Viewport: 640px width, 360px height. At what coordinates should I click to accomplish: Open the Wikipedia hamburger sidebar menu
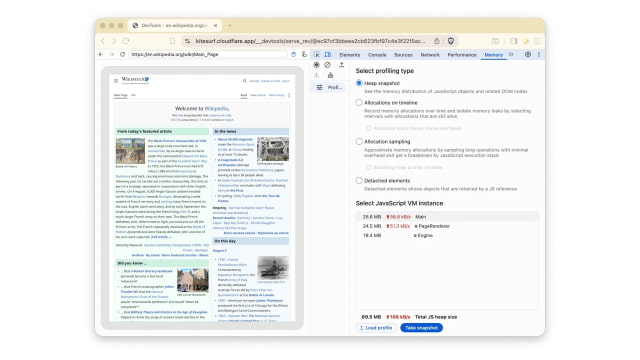pyautogui.click(x=116, y=81)
